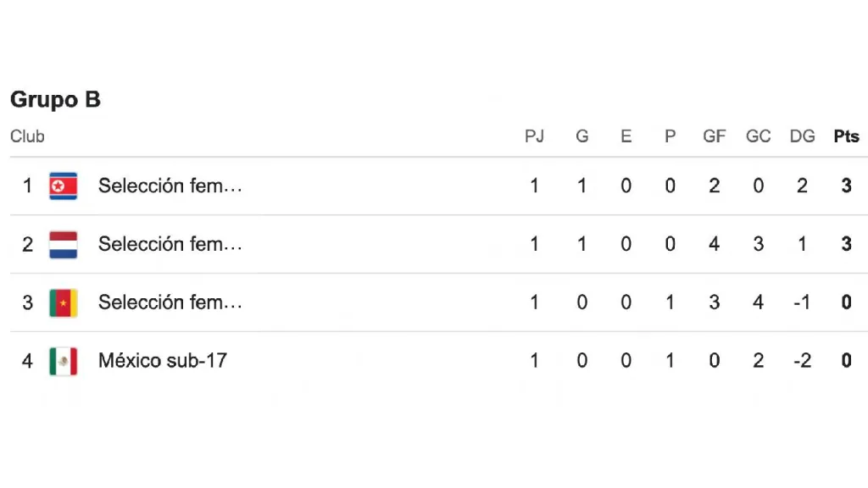Click the P column header
This screenshot has height=488, width=868.
[x=670, y=136]
